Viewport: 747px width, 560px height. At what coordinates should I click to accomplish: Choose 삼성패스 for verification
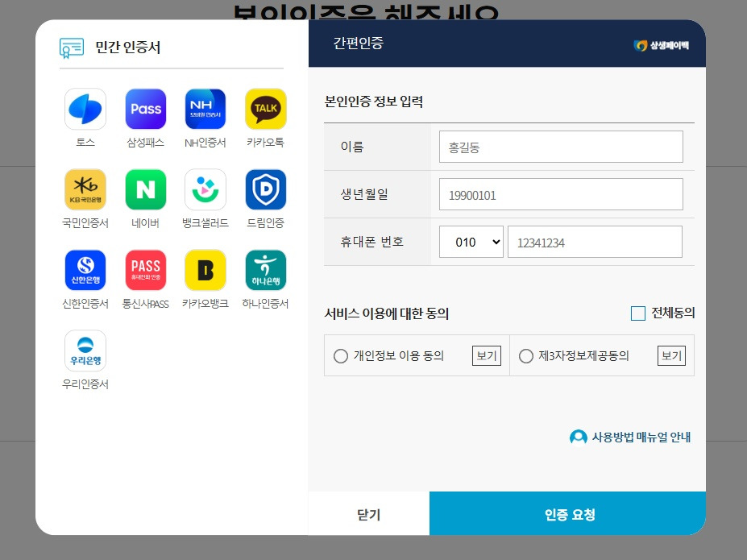[145, 109]
